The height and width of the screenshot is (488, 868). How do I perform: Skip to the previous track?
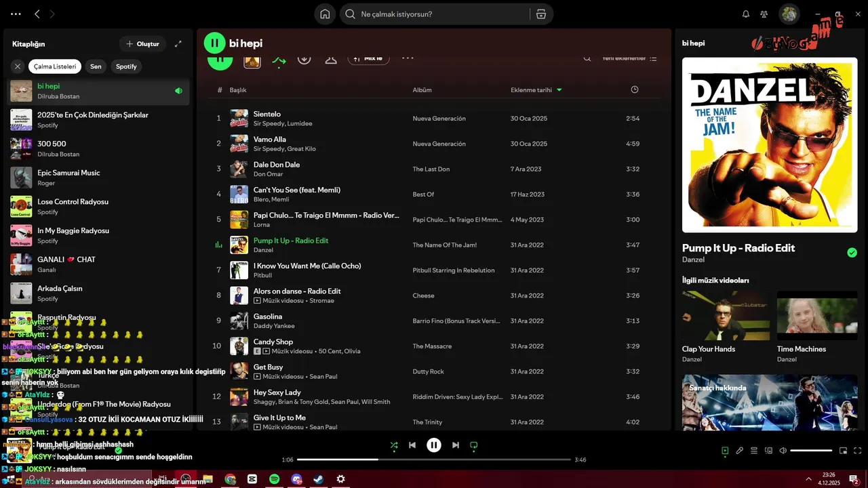coord(412,445)
